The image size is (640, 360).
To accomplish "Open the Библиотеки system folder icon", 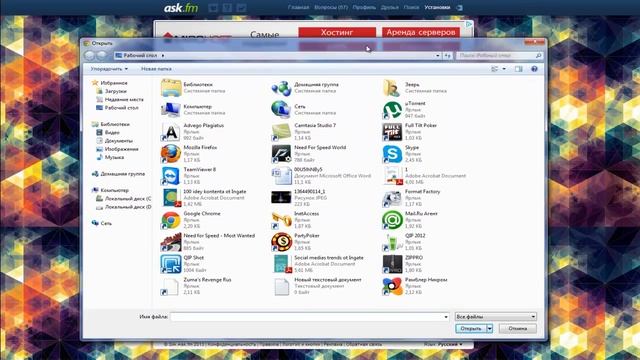I will coord(171,88).
